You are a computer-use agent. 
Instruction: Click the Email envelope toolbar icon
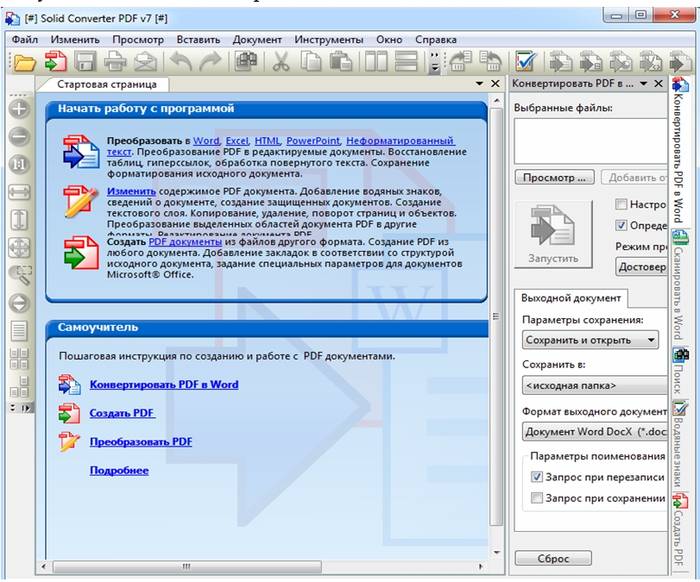145,61
